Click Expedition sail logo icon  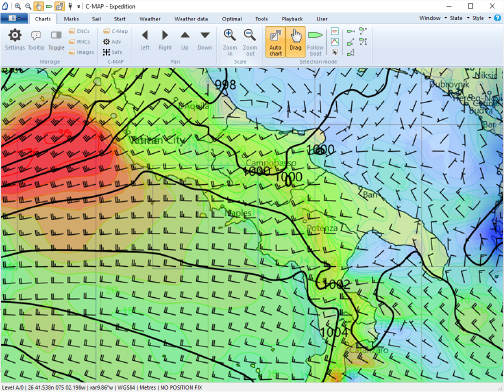[5, 6]
